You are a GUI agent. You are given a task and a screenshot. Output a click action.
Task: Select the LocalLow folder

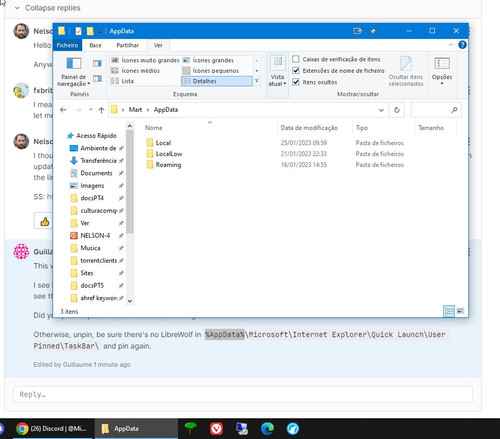coord(164,154)
